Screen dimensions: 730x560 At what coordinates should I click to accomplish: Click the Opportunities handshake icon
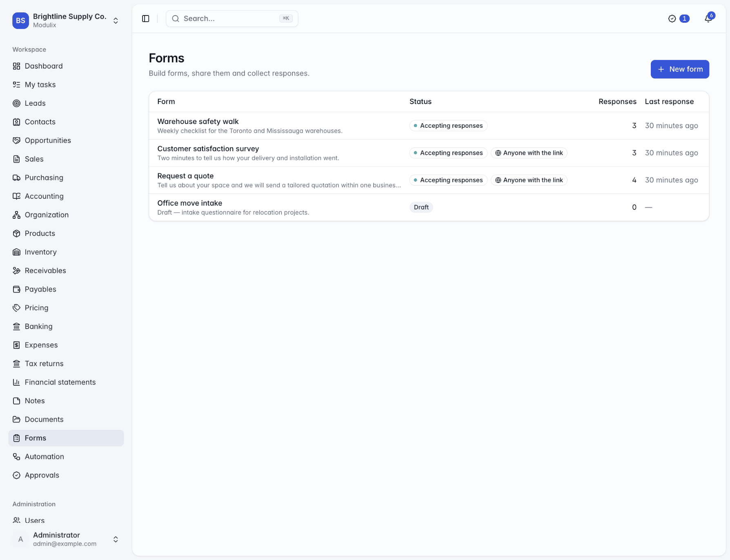point(16,140)
